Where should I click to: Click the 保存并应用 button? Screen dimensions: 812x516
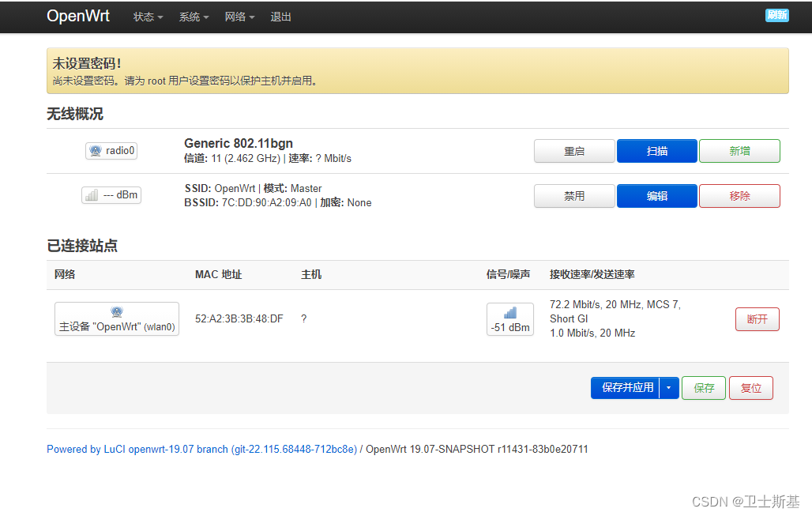click(625, 387)
